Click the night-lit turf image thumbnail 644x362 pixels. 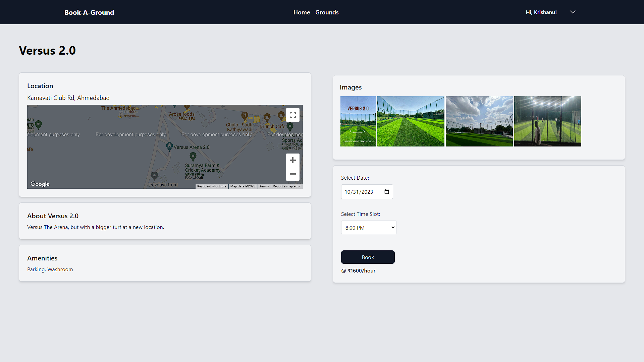[547, 121]
